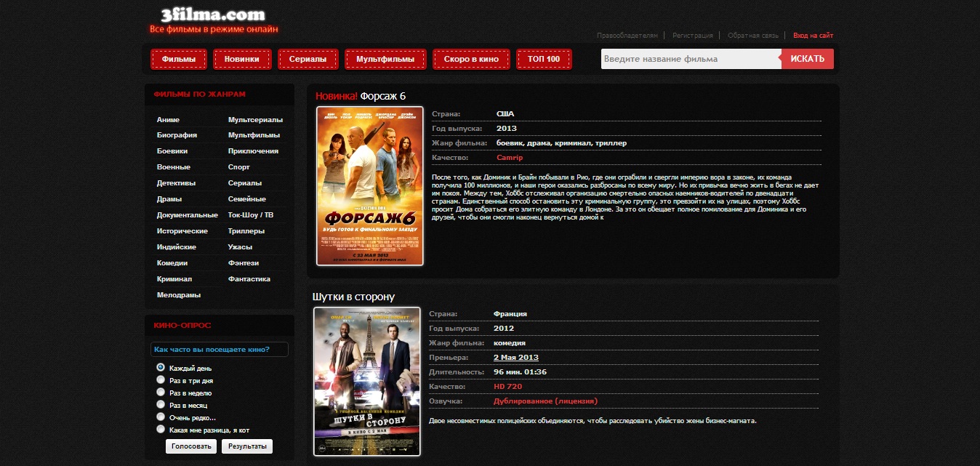Select the 'Раз в три дня' poll option

point(161,380)
